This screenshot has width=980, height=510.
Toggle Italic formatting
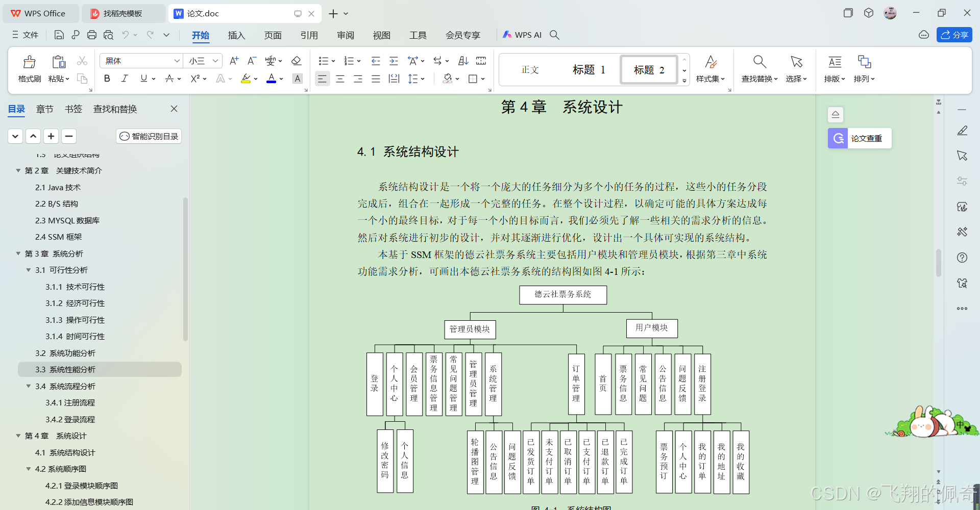click(125, 79)
